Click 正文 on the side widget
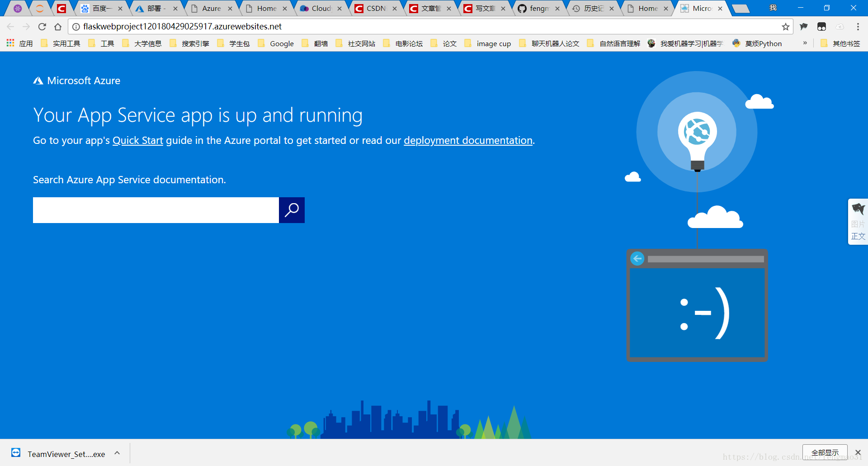 [858, 236]
